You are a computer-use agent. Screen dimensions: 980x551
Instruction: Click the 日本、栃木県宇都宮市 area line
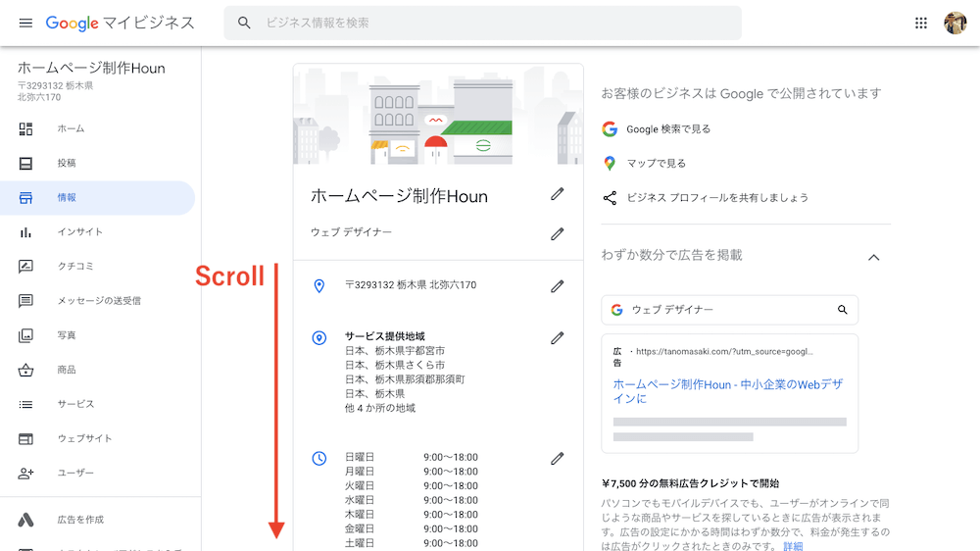tap(395, 351)
